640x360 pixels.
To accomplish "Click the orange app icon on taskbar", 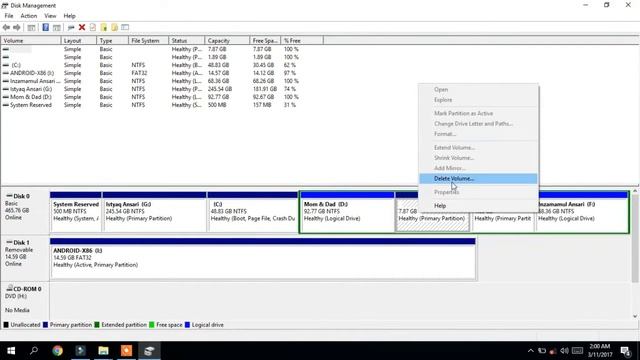I will [x=126, y=351].
